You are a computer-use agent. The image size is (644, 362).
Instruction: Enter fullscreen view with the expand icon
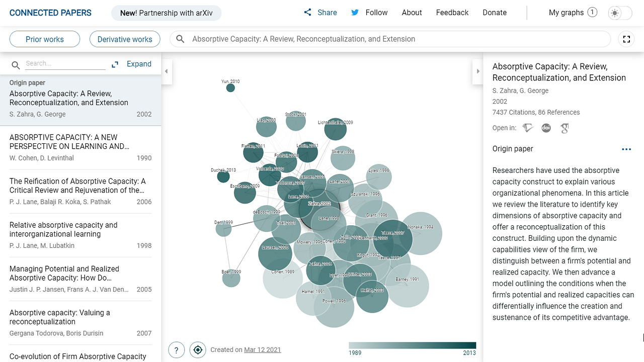tap(626, 39)
